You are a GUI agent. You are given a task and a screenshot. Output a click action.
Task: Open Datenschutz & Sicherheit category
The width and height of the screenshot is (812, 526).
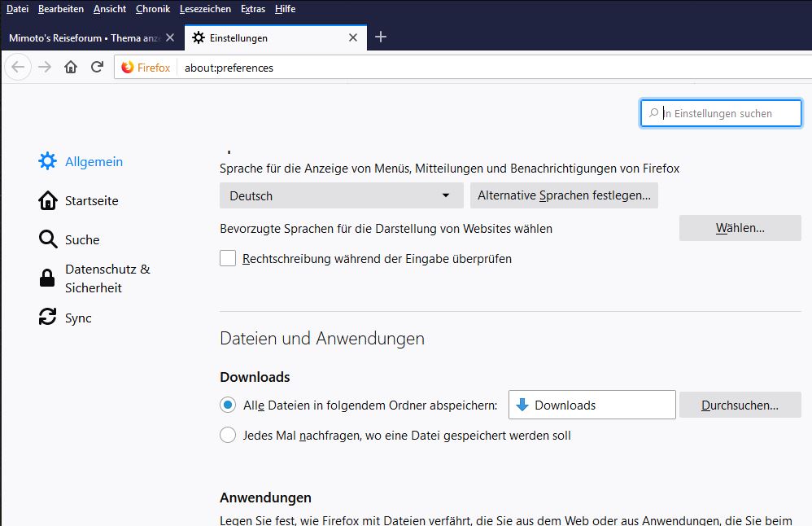(x=94, y=278)
